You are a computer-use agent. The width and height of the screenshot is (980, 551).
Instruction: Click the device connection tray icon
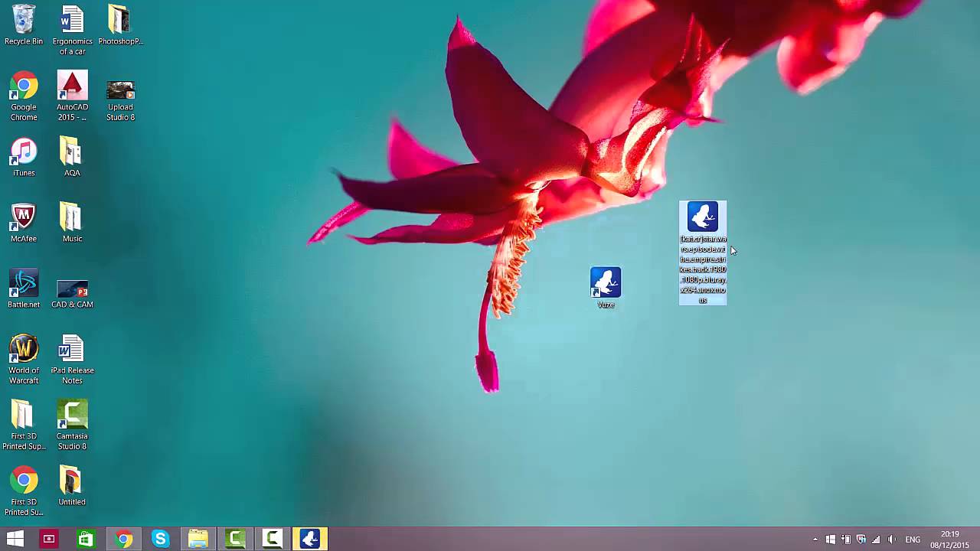point(846,540)
